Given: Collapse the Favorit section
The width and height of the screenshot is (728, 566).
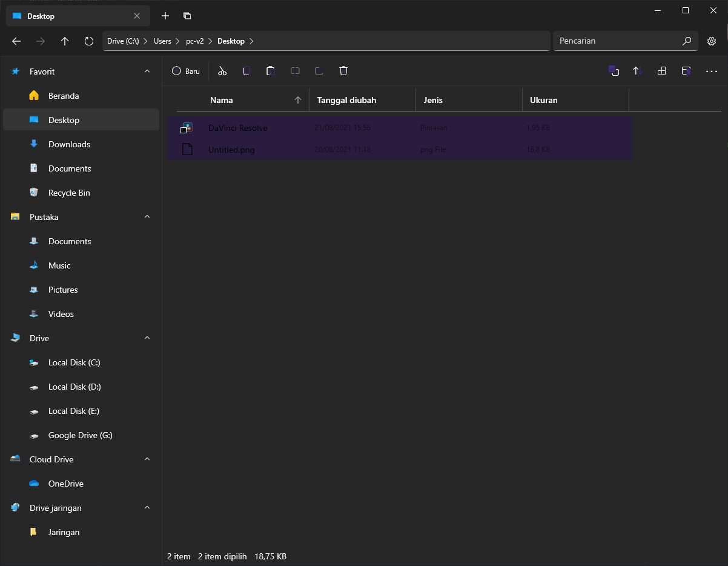Looking at the screenshot, I should [147, 71].
